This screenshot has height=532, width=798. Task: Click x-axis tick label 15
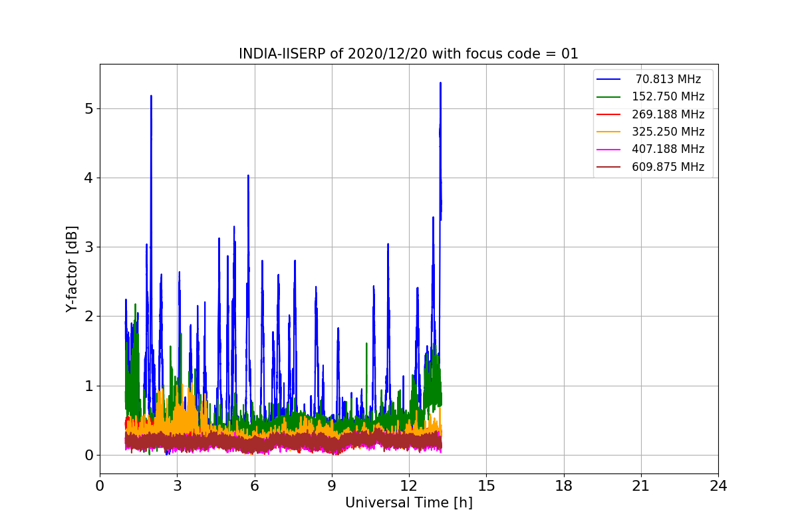[486, 486]
